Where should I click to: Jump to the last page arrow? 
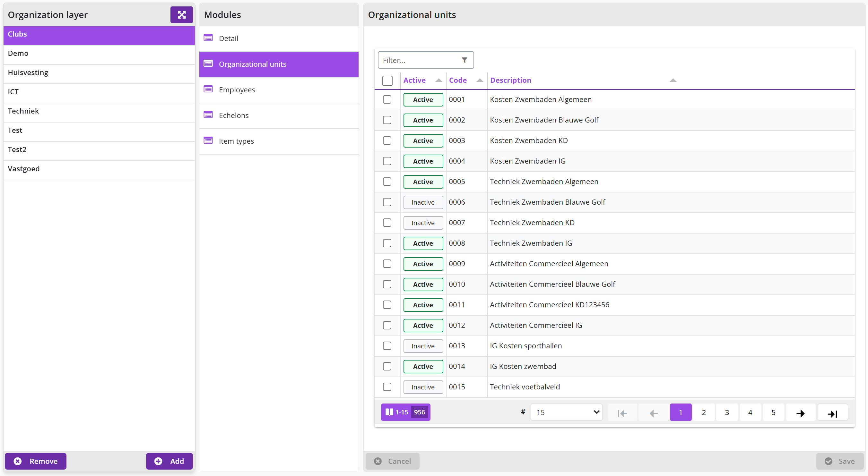coord(833,412)
